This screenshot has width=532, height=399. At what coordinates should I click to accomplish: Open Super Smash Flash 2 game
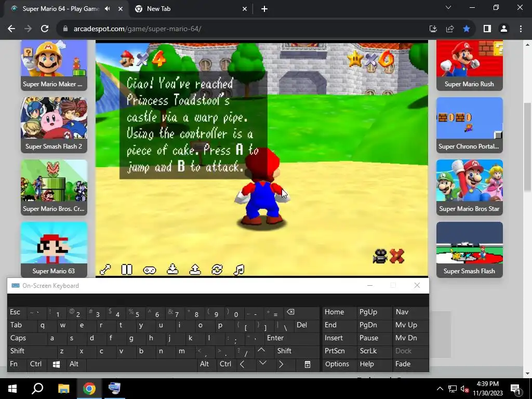click(54, 125)
